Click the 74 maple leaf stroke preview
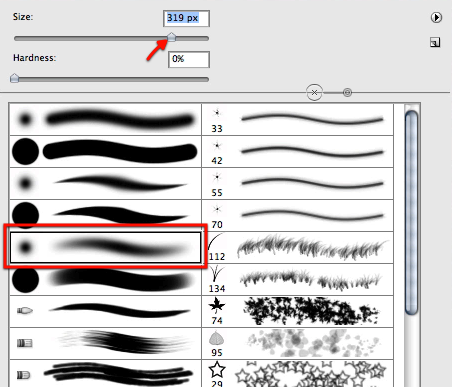 click(311, 311)
